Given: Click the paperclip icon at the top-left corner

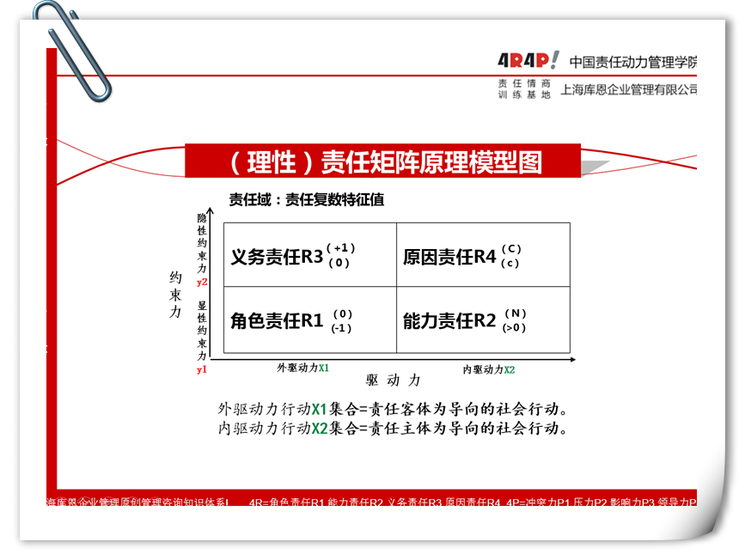Looking at the screenshot, I should click(x=72, y=49).
